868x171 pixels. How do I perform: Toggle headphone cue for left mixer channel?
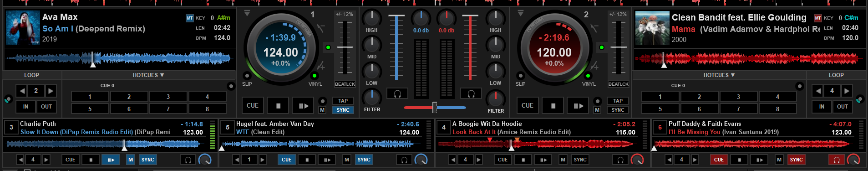tap(397, 93)
